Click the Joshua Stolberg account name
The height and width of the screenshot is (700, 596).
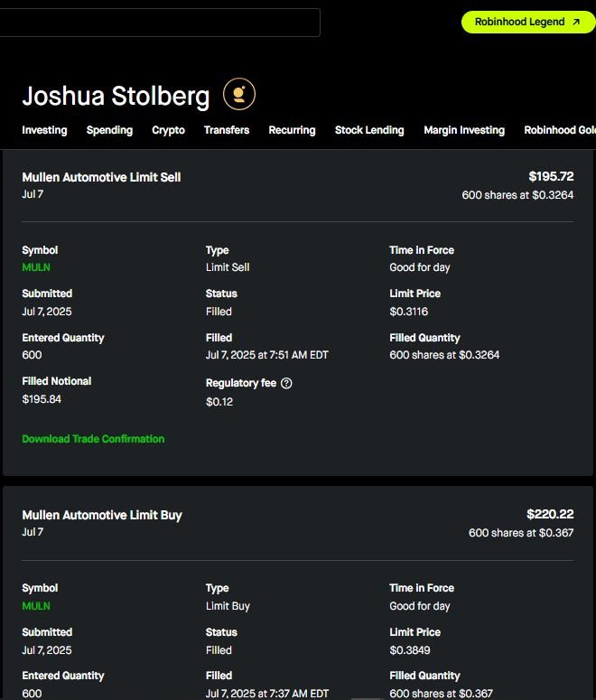[x=116, y=96]
